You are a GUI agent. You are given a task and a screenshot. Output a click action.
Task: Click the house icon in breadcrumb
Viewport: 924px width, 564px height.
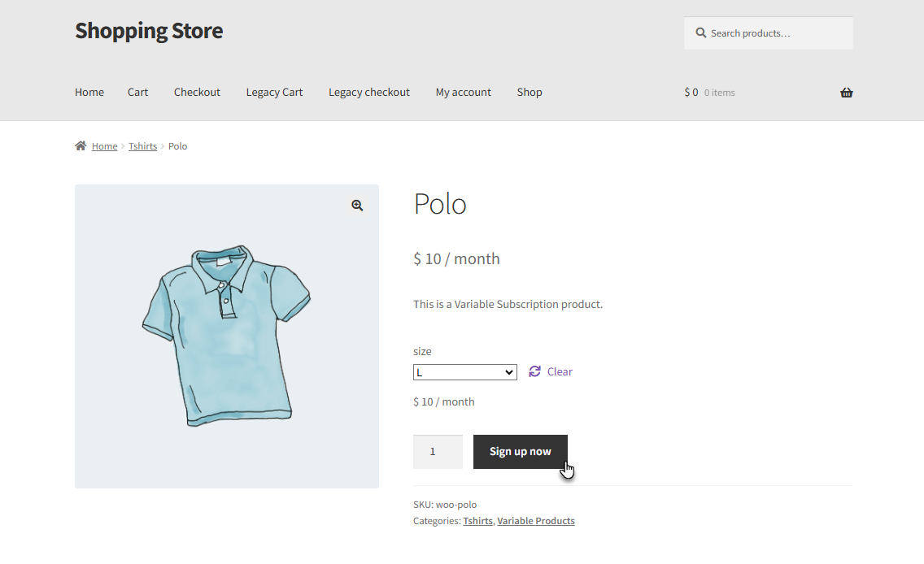(x=81, y=145)
